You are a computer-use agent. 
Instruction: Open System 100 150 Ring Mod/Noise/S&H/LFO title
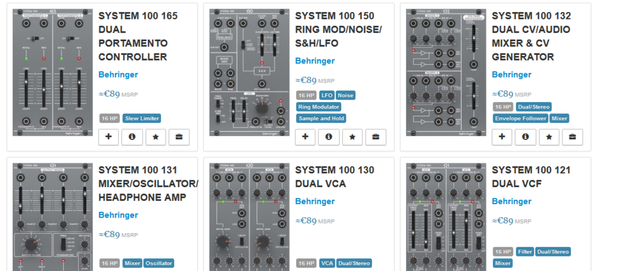pos(338,30)
